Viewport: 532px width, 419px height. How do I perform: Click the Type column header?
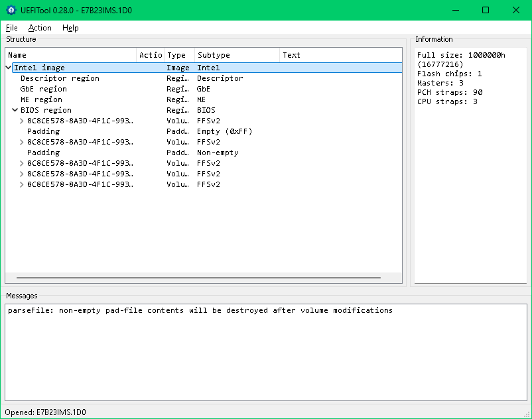[x=180, y=55]
